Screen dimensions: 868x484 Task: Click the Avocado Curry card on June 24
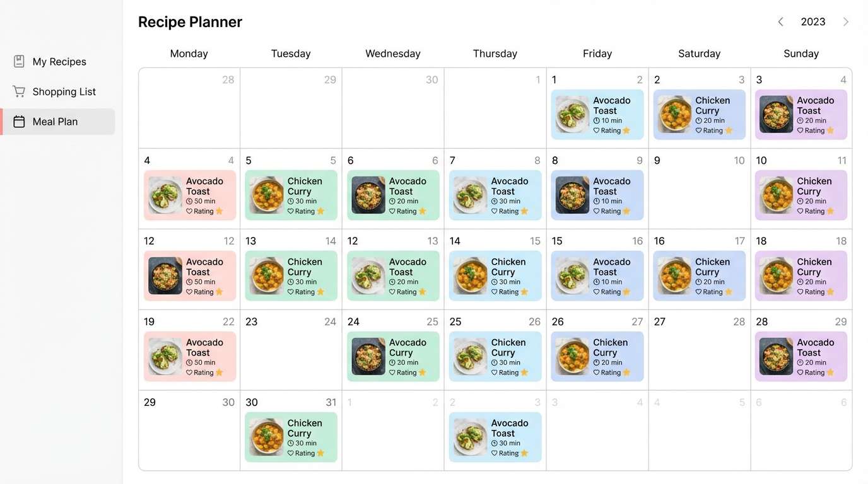click(x=392, y=357)
